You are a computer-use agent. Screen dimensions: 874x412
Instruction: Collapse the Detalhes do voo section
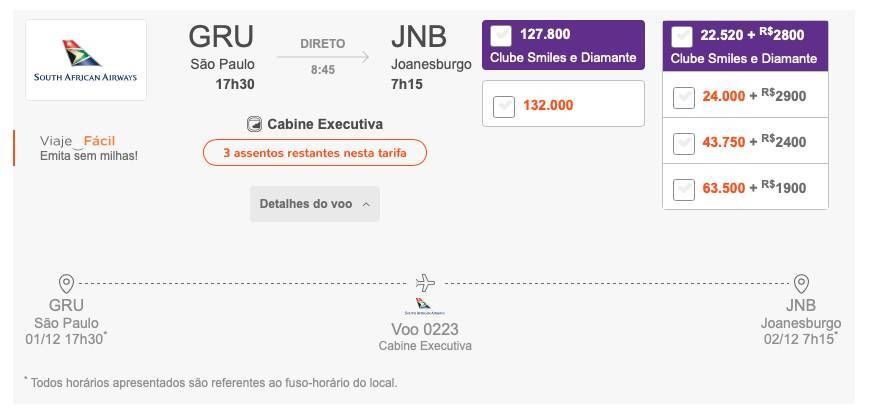click(314, 204)
